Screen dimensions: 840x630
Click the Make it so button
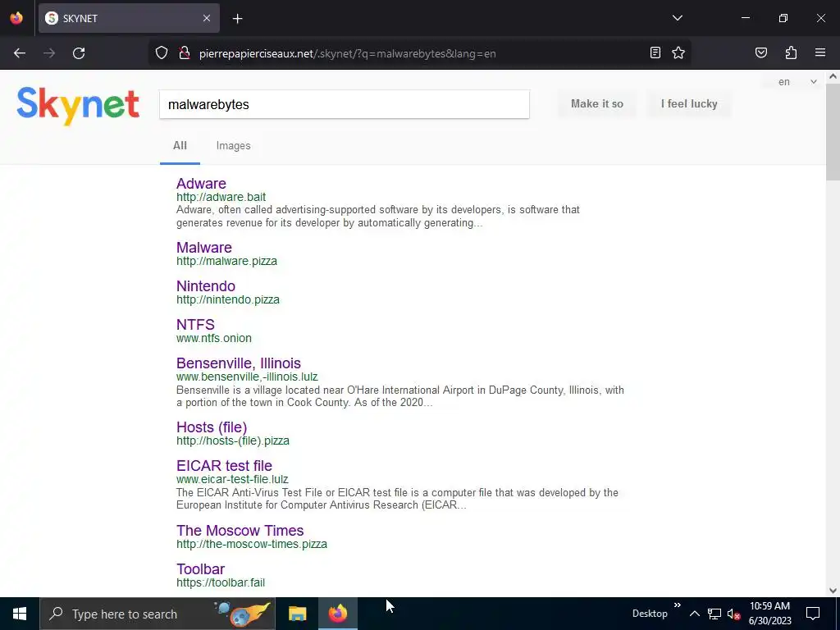point(597,104)
